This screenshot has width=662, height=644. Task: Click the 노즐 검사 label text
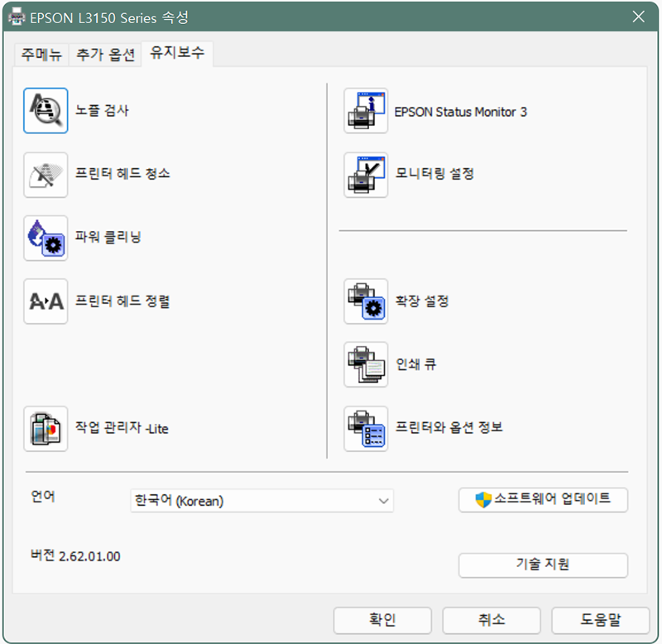coord(102,110)
